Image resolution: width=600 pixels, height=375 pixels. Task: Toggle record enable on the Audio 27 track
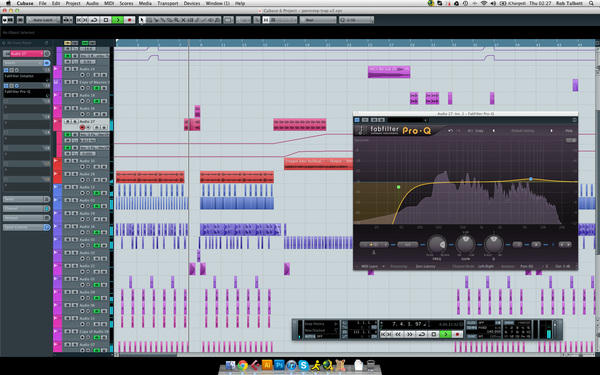[82, 127]
